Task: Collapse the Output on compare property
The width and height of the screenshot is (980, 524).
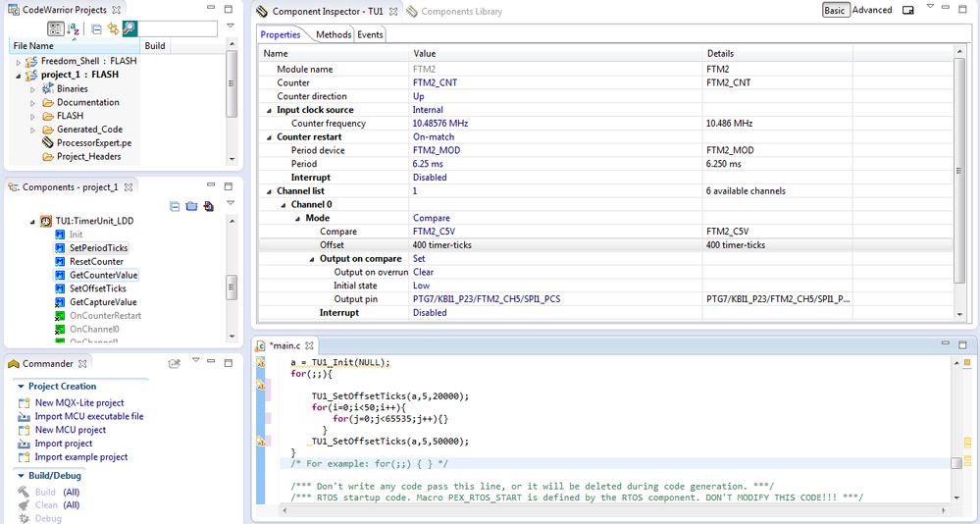Action: 312,259
